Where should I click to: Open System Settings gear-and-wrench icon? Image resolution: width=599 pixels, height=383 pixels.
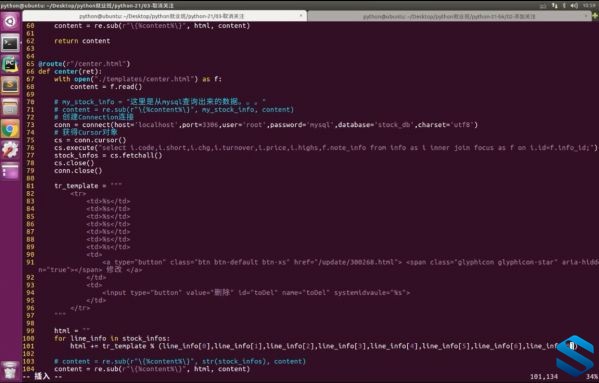[10, 150]
